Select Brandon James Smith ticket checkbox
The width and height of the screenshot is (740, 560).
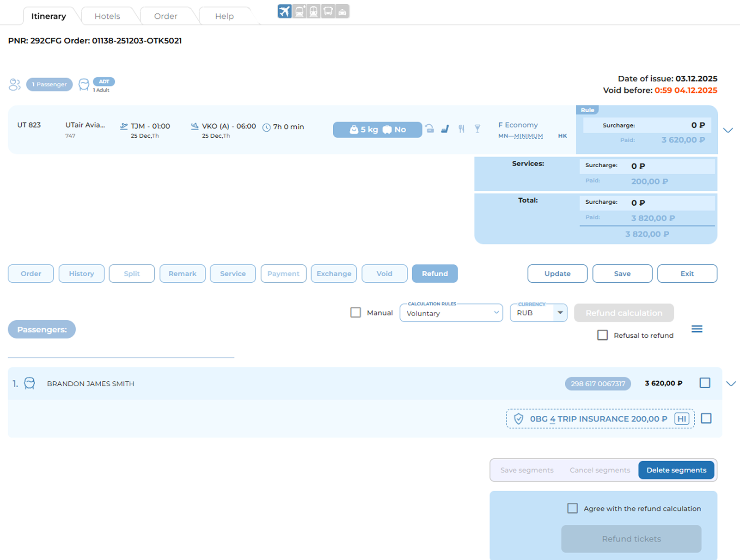[x=704, y=383]
